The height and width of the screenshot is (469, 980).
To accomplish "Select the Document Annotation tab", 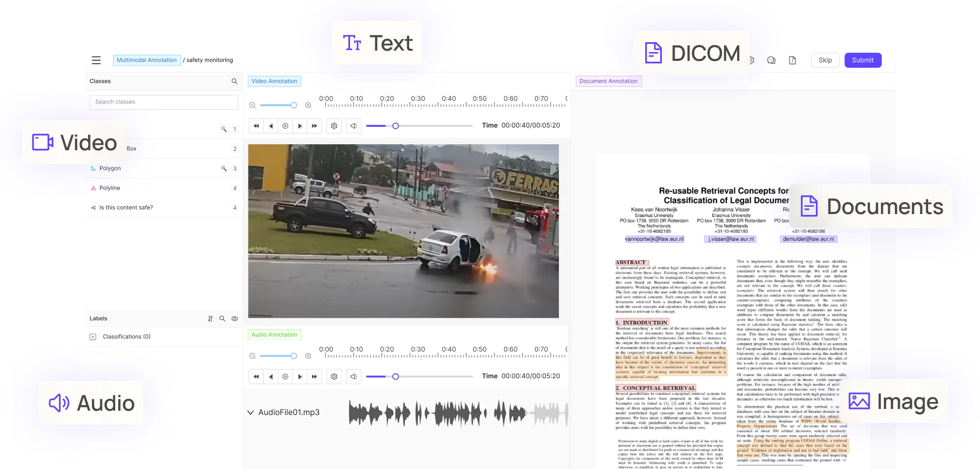I will (608, 81).
